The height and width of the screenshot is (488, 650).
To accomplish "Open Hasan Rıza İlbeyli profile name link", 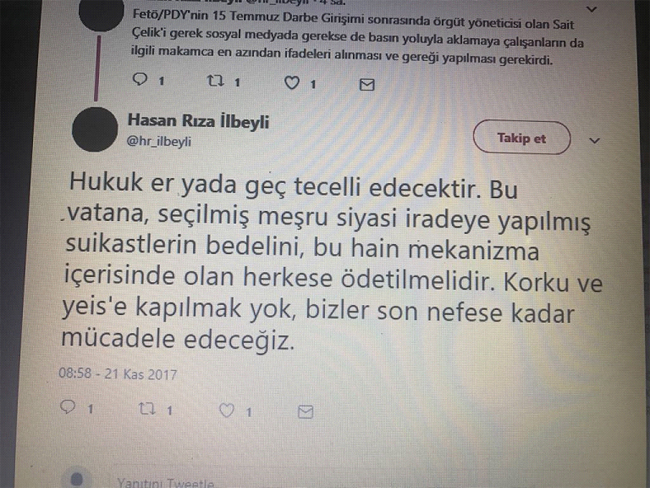I will coord(198,121).
